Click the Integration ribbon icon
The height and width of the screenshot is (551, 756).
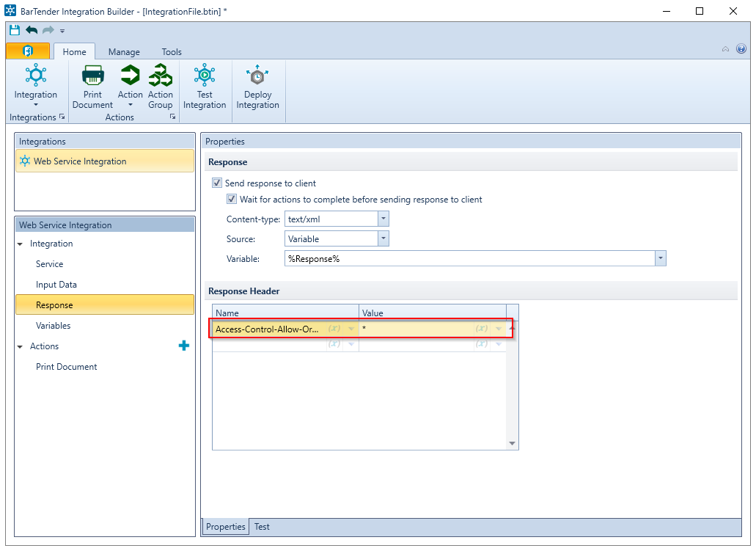(36, 76)
